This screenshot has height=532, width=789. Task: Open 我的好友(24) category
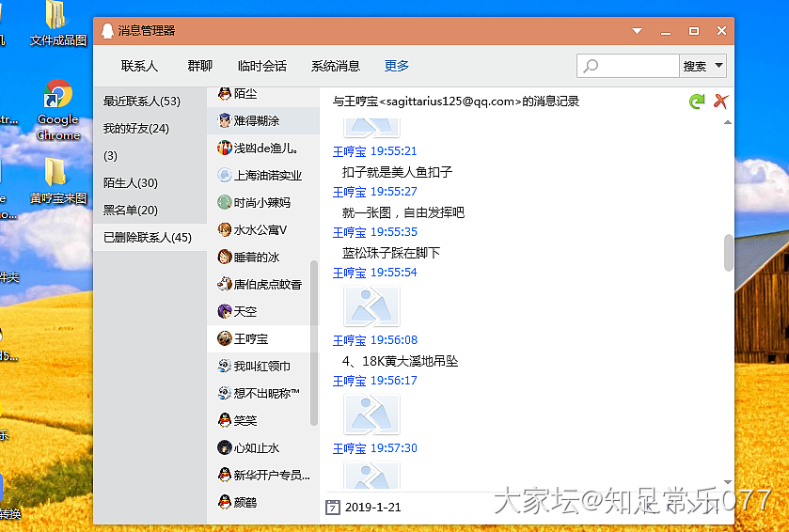136,129
